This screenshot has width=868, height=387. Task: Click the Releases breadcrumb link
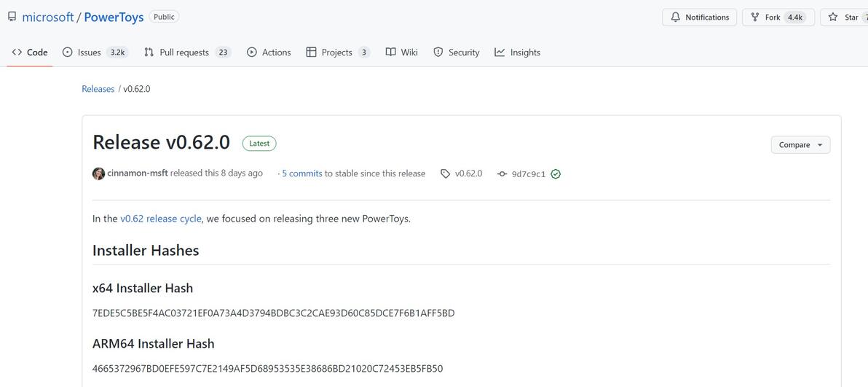(x=98, y=89)
